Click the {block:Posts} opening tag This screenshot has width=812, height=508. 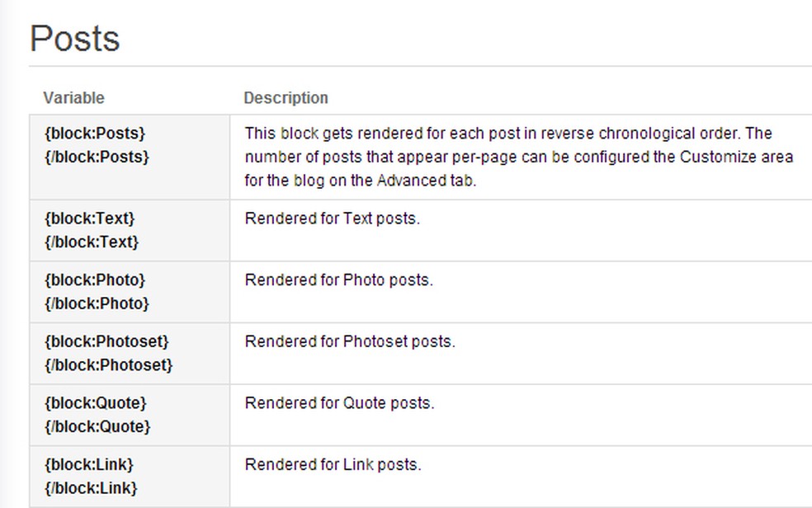pyautogui.click(x=95, y=134)
